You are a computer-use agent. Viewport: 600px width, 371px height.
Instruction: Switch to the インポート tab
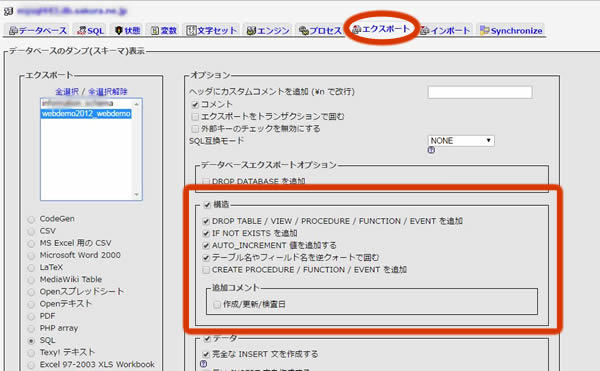click(x=445, y=31)
